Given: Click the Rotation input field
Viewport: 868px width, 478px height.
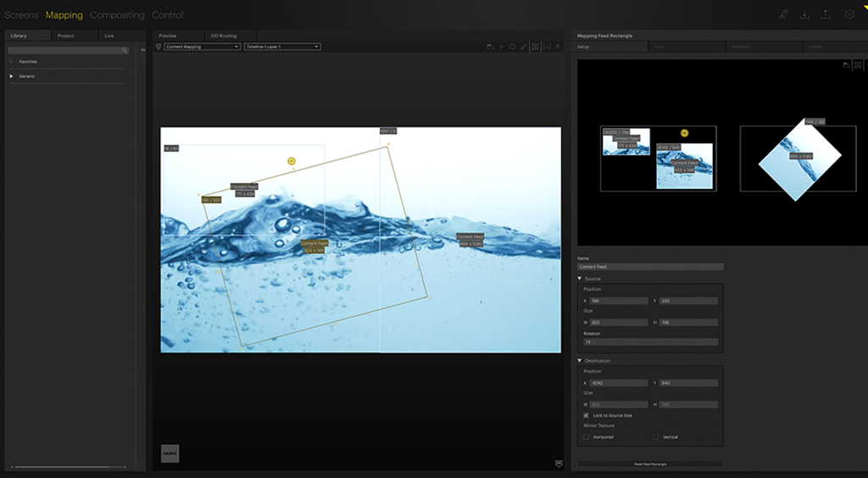Looking at the screenshot, I should point(649,342).
